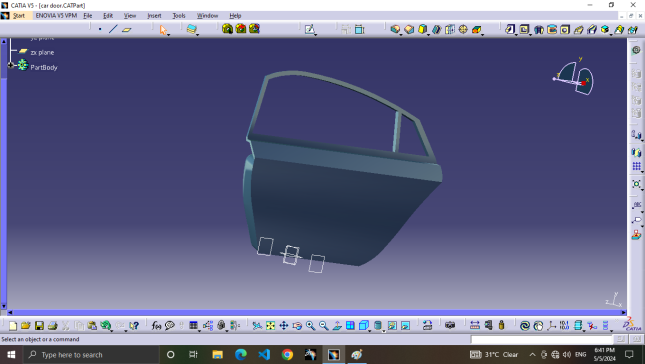This screenshot has width=645, height=364.
Task: Click the Pad tool icon
Action: 510,29
